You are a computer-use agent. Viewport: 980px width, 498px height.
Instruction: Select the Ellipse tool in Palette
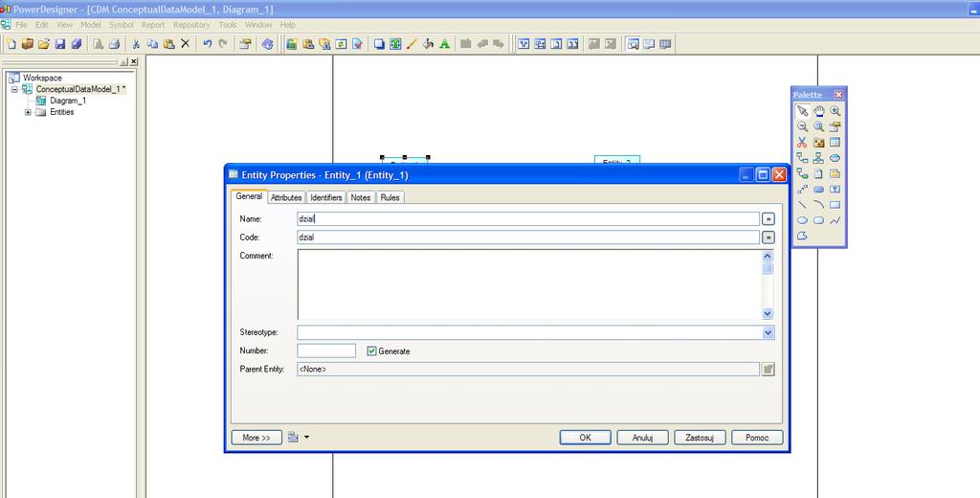[x=802, y=220]
